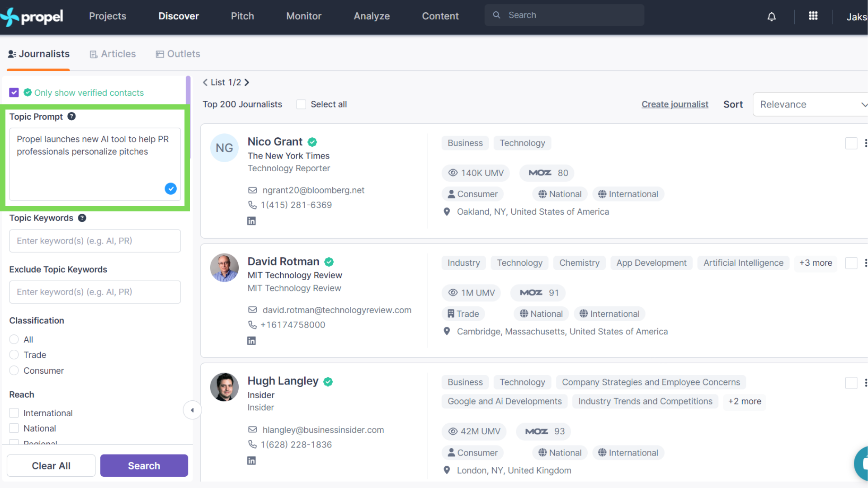The image size is (868, 488).
Task: Click Hugh Langley's email envelope icon
Action: click(x=252, y=430)
